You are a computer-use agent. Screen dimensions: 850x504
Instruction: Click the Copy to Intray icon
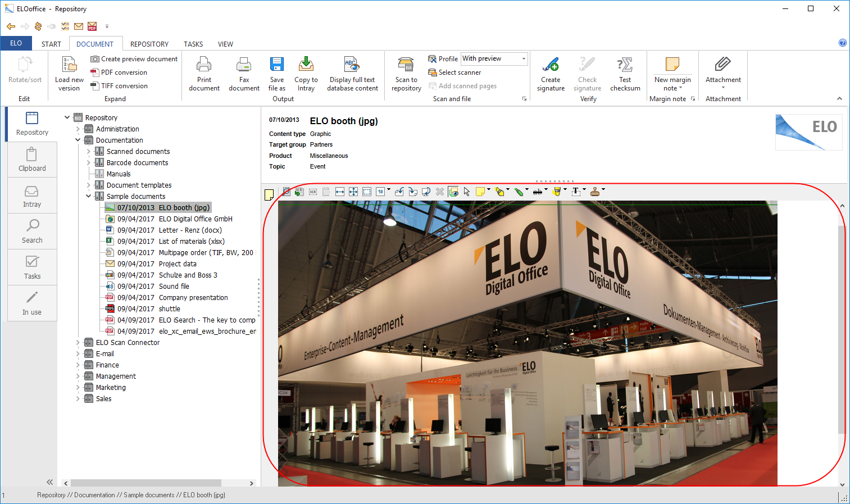tap(306, 65)
